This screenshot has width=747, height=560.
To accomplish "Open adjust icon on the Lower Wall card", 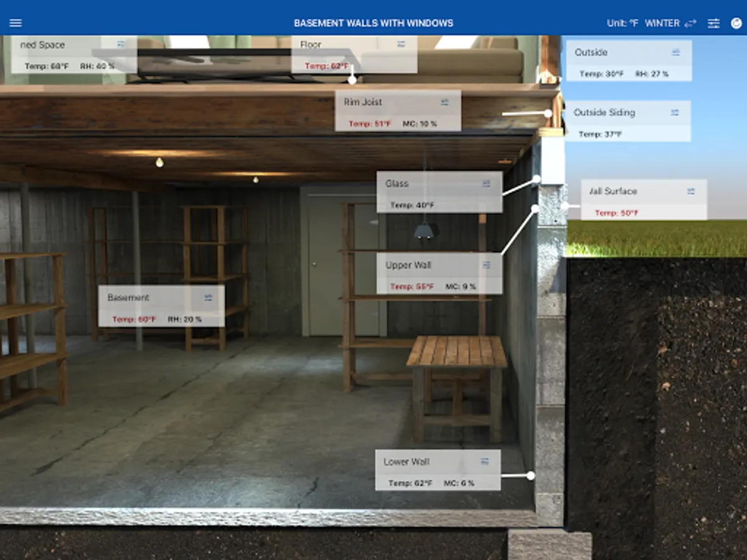I will click(x=485, y=462).
